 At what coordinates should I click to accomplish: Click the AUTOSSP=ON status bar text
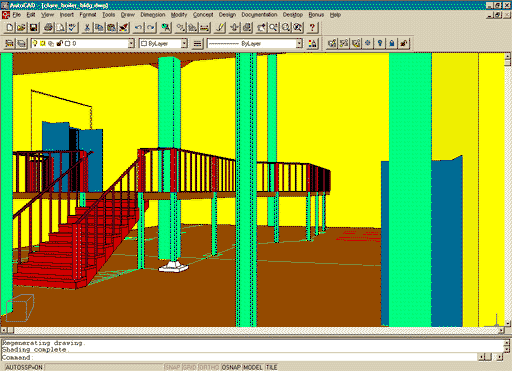click(24, 367)
